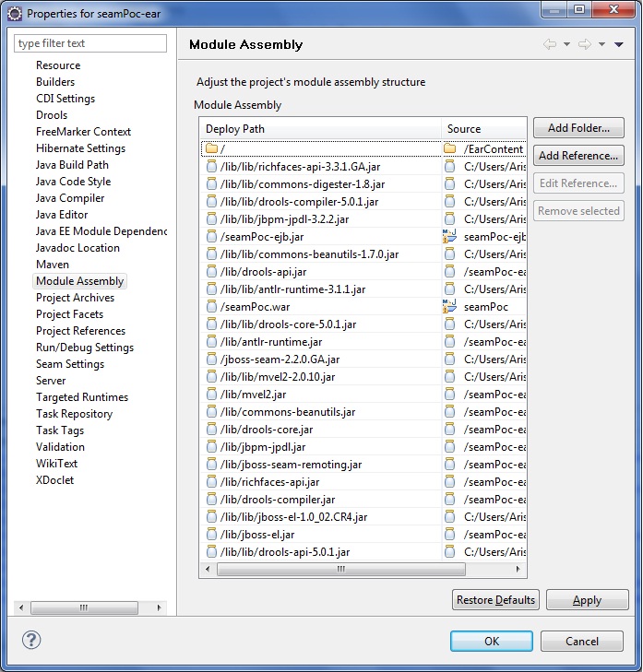
Task: Click the help question mark icon
Action: pos(31,641)
